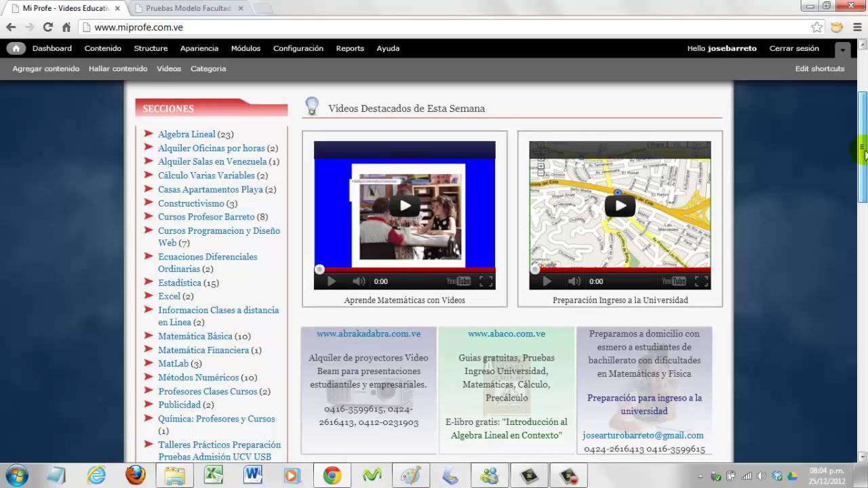This screenshot has width=868, height=488.
Task: Click the josearturobarreto@gmail.com email link
Action: 643,435
